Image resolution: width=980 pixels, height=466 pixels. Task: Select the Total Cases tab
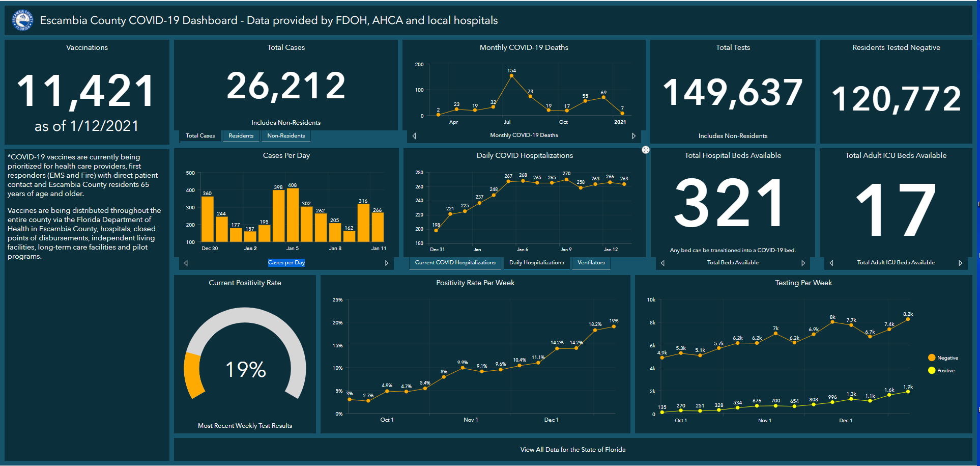coord(200,135)
